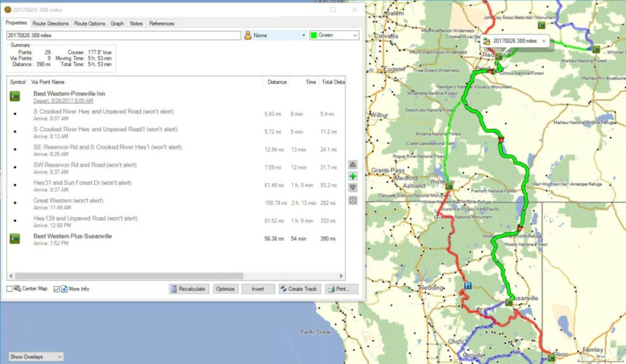Click the lodging marker near Reno

coord(551,357)
